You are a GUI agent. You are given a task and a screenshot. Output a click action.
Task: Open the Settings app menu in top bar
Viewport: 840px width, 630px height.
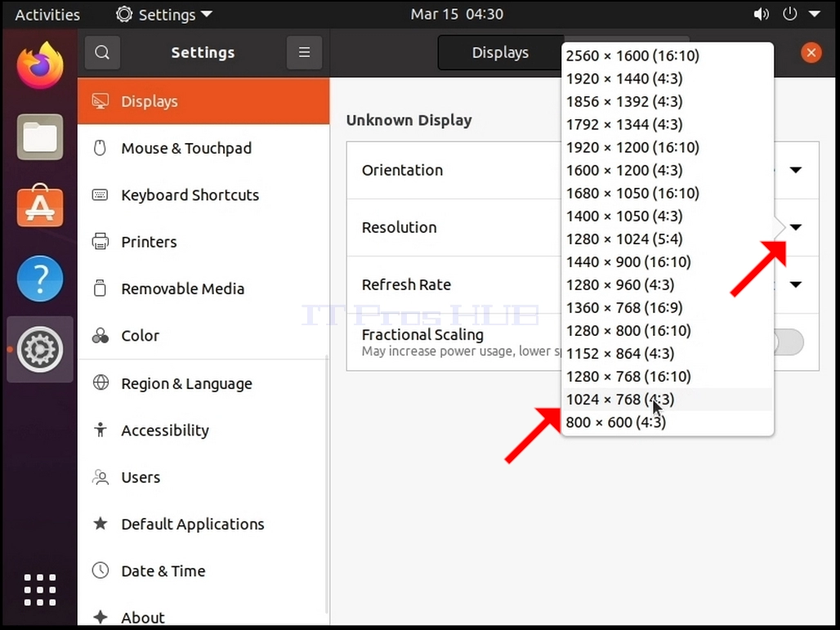(x=164, y=15)
